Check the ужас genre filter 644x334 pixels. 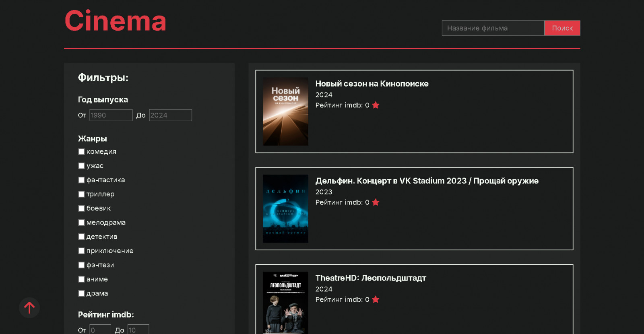pos(81,166)
